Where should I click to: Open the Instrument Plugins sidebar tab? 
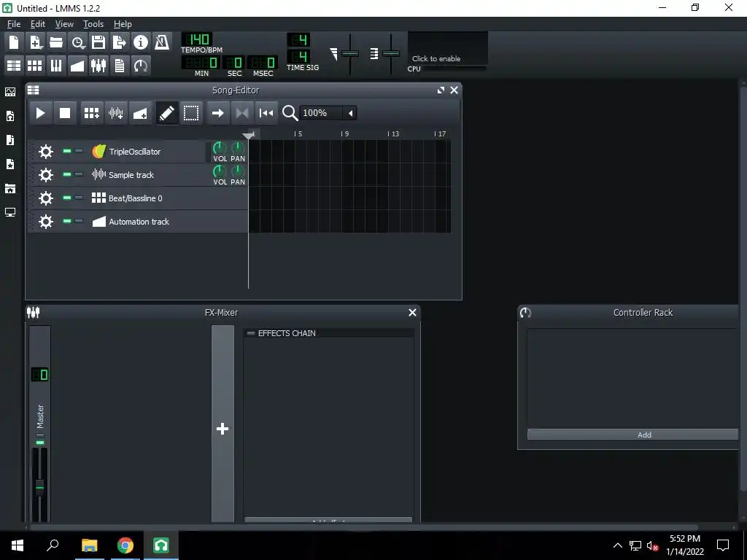[10, 92]
